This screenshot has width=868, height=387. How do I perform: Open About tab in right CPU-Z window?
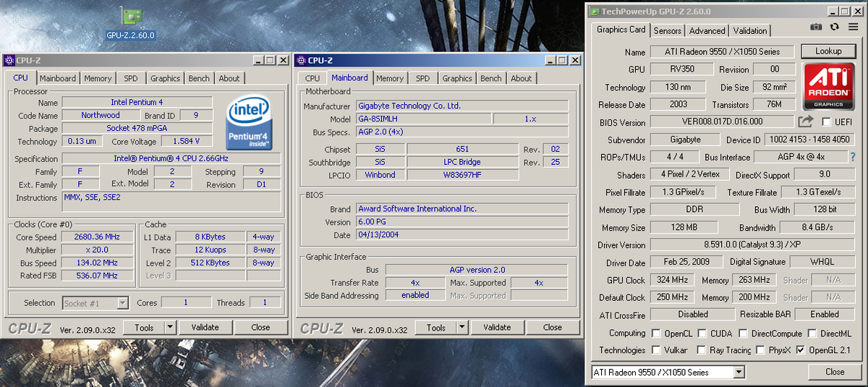tap(522, 78)
